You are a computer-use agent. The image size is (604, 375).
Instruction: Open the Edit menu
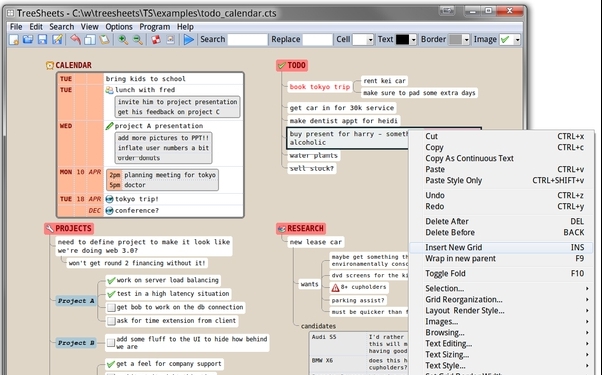click(36, 27)
